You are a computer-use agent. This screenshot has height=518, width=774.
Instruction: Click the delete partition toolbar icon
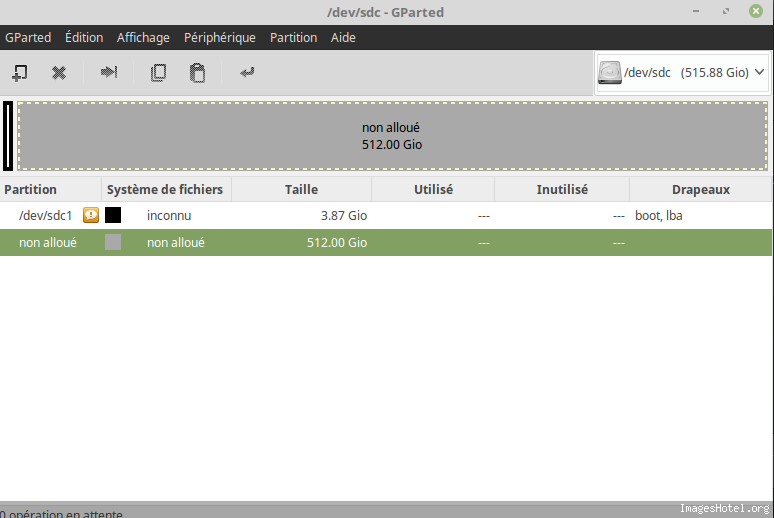point(59,72)
